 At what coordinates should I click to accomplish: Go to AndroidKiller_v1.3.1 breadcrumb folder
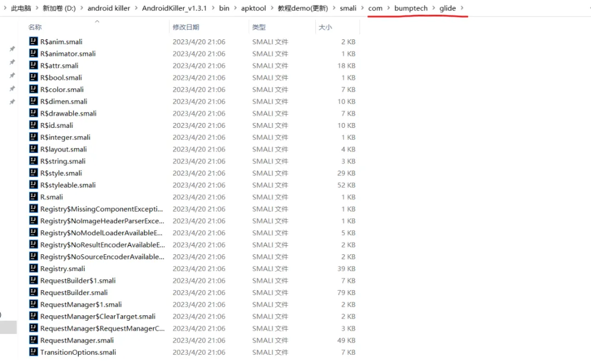174,8
